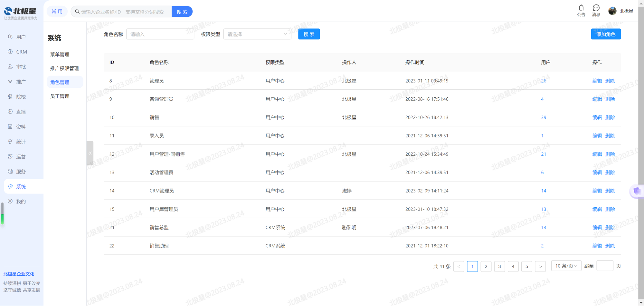644x306 pixels.
Task: Edit the 活动管理员 role
Action: point(597,173)
